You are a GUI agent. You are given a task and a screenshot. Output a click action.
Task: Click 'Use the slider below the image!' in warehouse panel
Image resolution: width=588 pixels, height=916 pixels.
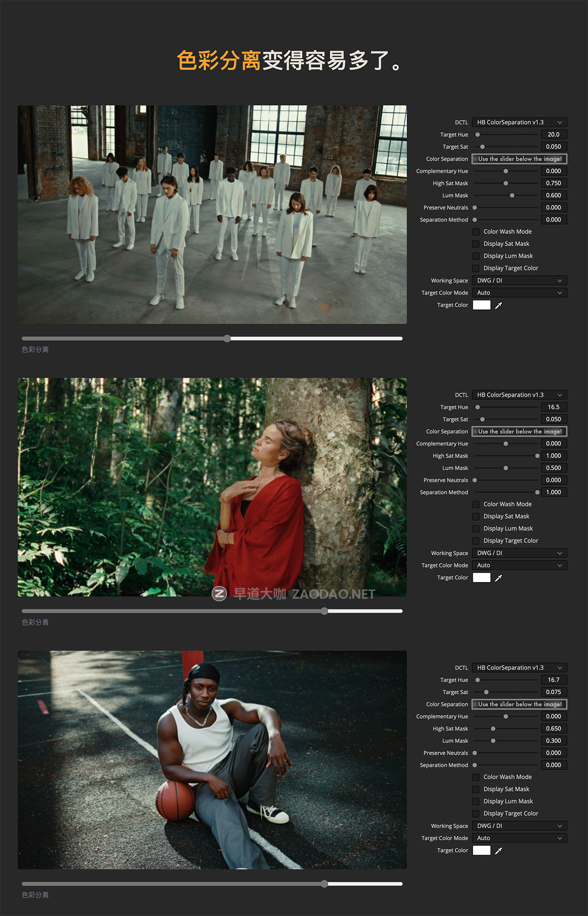click(519, 159)
